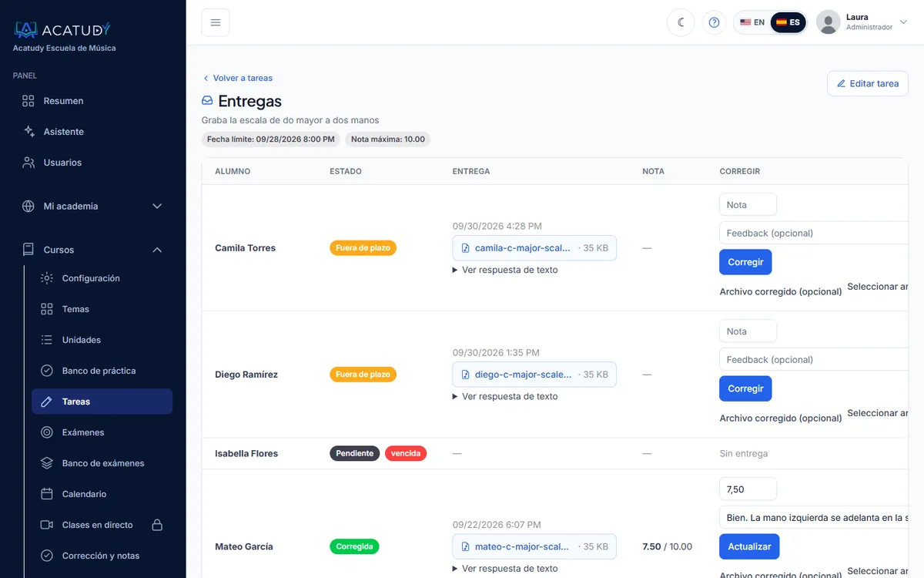Open the help question mark icon
The width and height of the screenshot is (924, 578).
click(714, 22)
